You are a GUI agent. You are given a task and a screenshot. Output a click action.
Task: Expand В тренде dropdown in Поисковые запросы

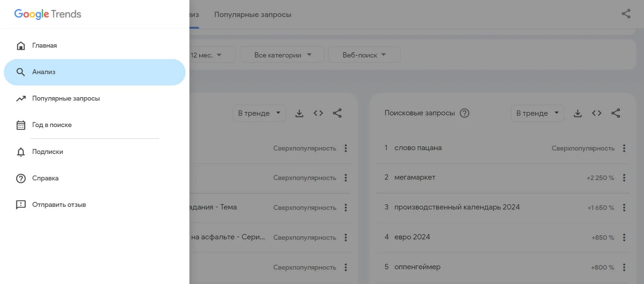click(x=537, y=113)
